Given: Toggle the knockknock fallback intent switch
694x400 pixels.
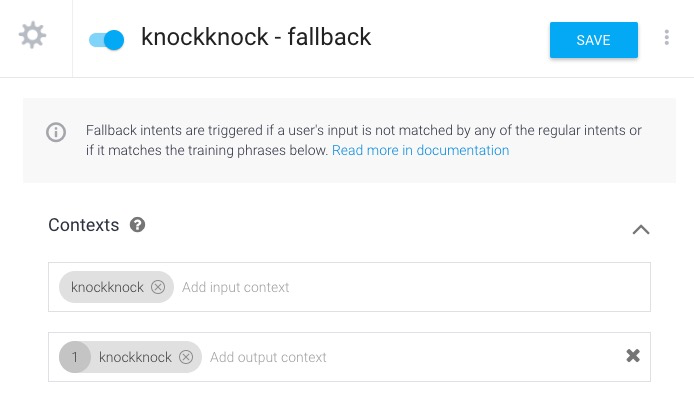Looking at the screenshot, I should pyautogui.click(x=106, y=40).
